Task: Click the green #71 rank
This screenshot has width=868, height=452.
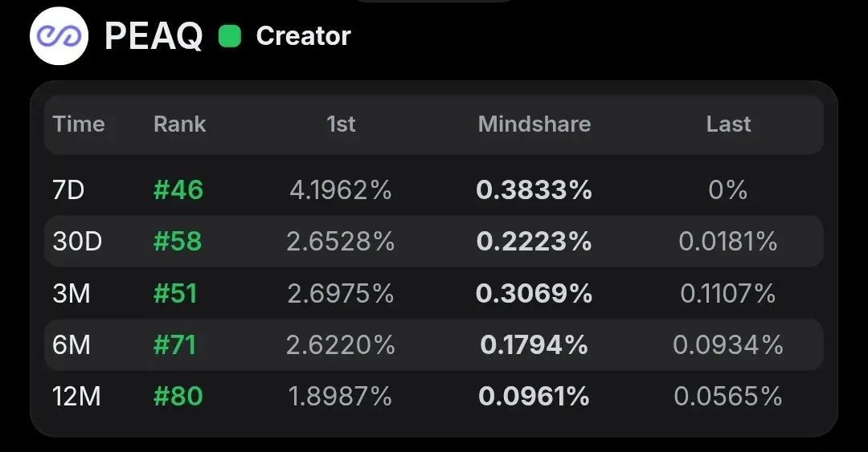Action: point(175,344)
